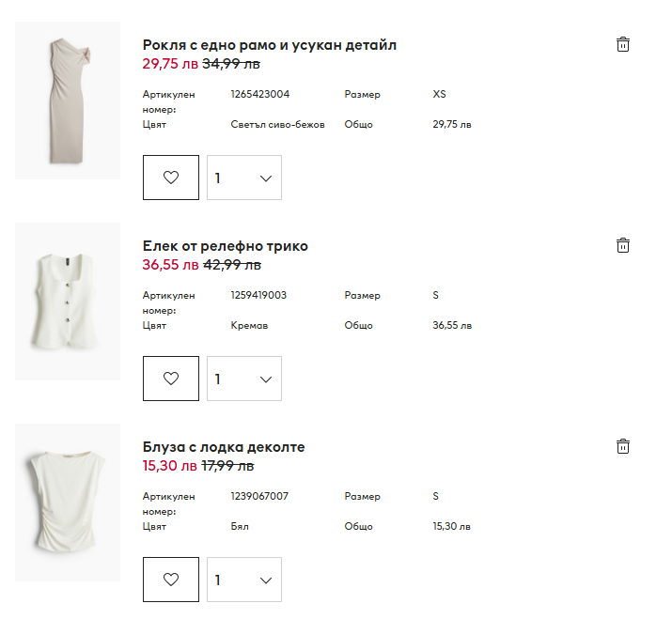Expand quantity selector for the vest
This screenshot has width=672, height=619.
244,379
